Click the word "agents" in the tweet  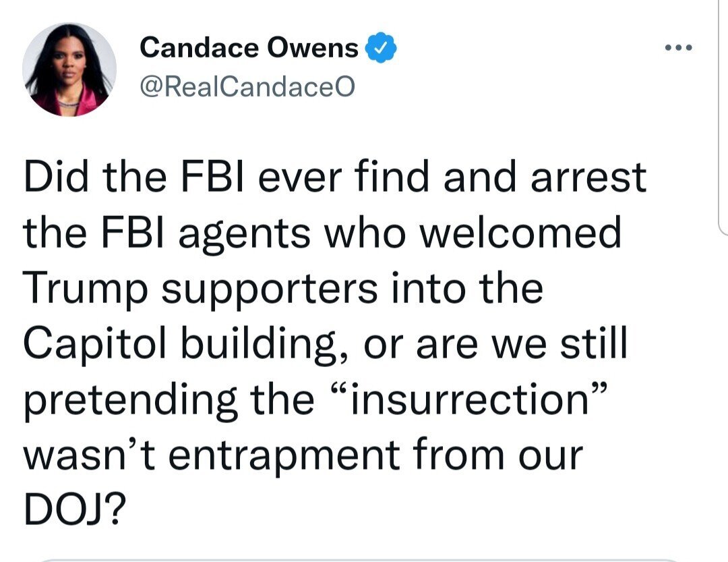pyautogui.click(x=247, y=233)
